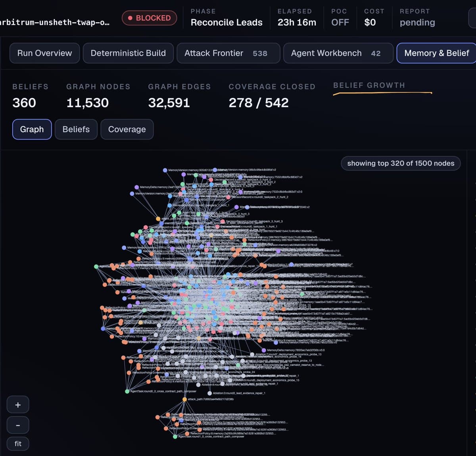
Task: Zoom out with the minus button
Action: coord(18,425)
